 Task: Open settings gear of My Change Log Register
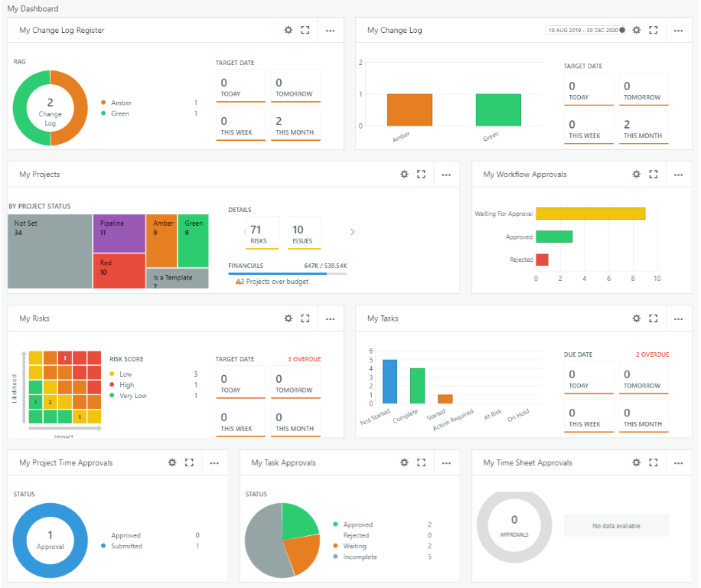(x=289, y=30)
